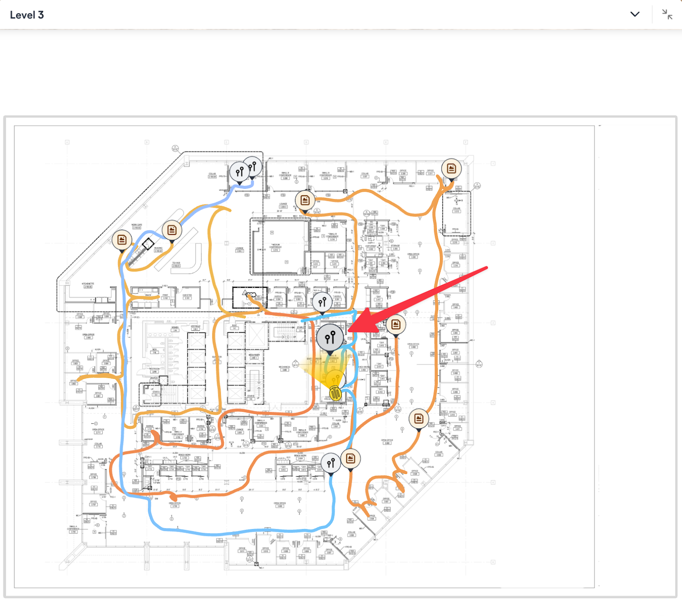The width and height of the screenshot is (682, 616).
Task: Expand the Level 3 chevron dropdown
Action: point(635,14)
